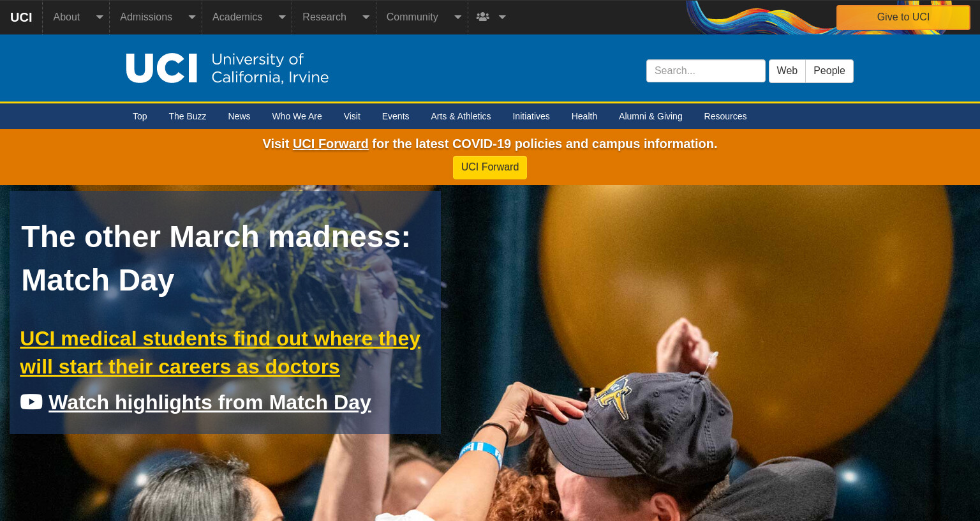This screenshot has width=980, height=521.
Task: Open the UCI medical students careers link
Action: [x=220, y=352]
